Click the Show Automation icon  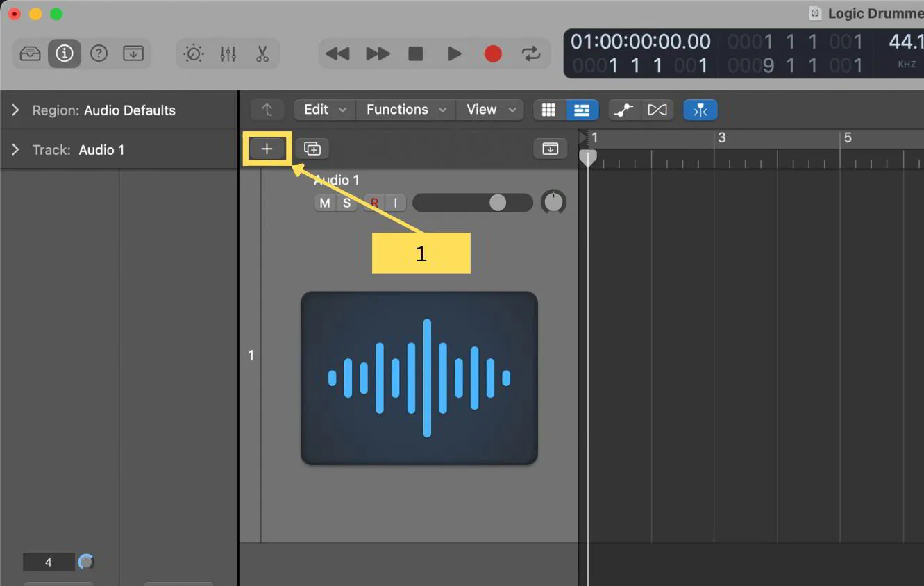click(623, 110)
